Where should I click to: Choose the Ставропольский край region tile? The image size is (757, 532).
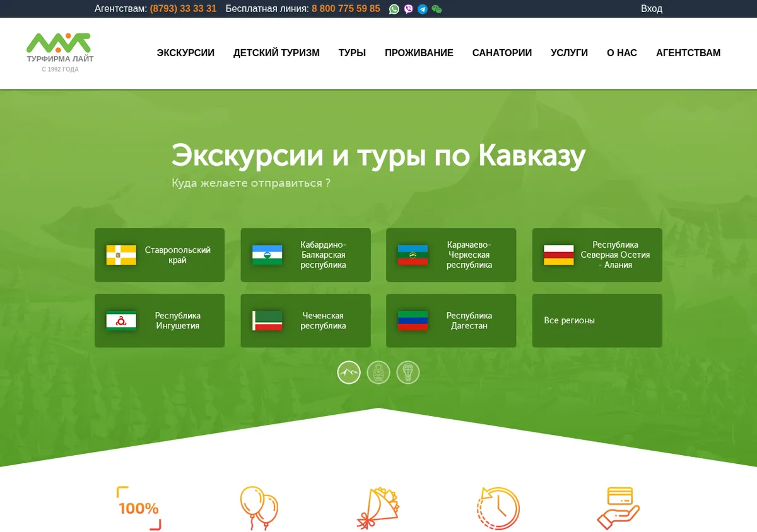(x=160, y=255)
